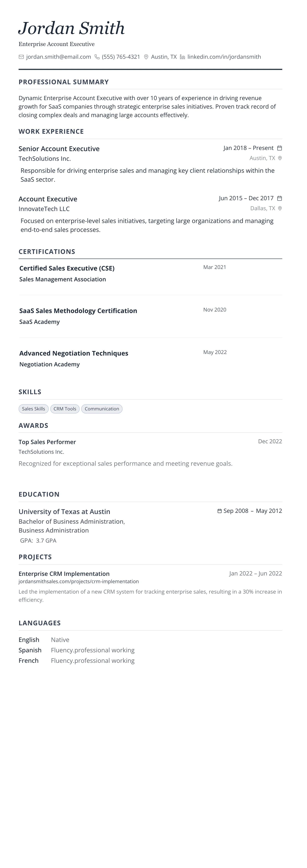Click the Certified Sales Executive (CSE) title

tap(67, 268)
